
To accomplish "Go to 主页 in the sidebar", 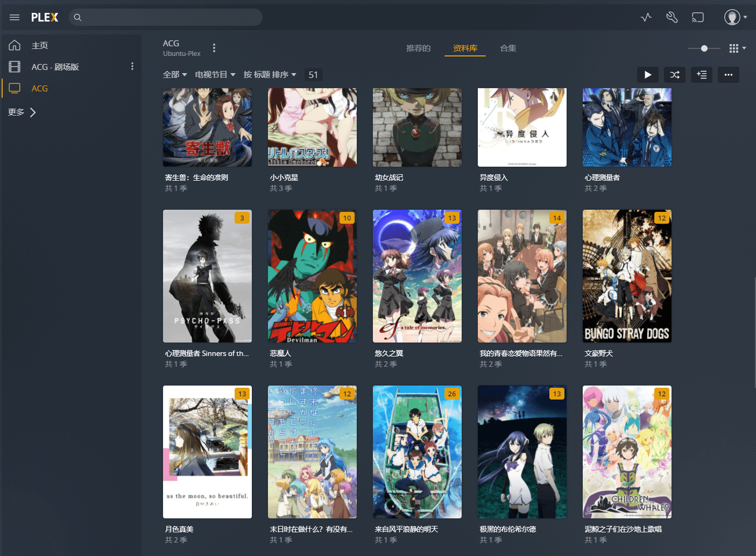I will [39, 46].
